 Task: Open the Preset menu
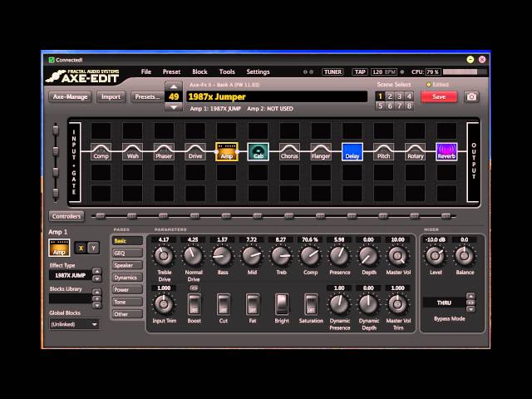coord(171,72)
